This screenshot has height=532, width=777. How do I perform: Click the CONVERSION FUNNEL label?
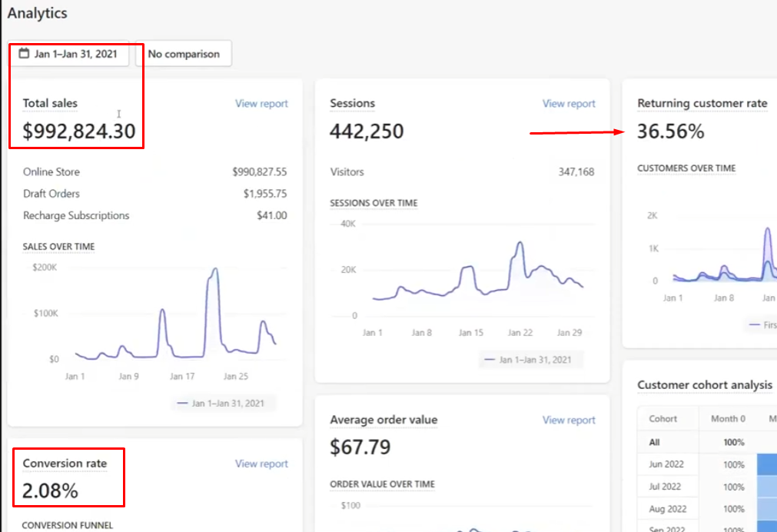[x=68, y=525]
